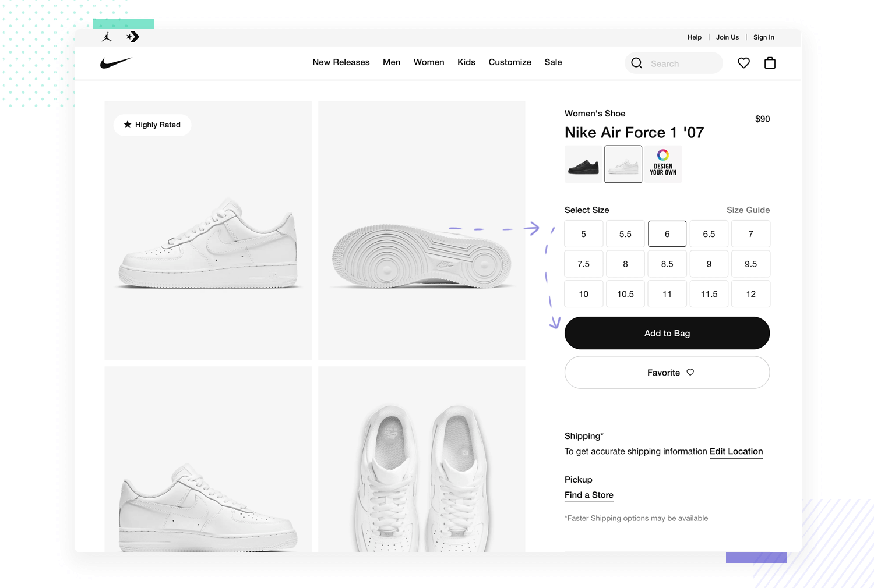Open the Sale menu
Viewport: 874px width, 588px height.
point(554,62)
